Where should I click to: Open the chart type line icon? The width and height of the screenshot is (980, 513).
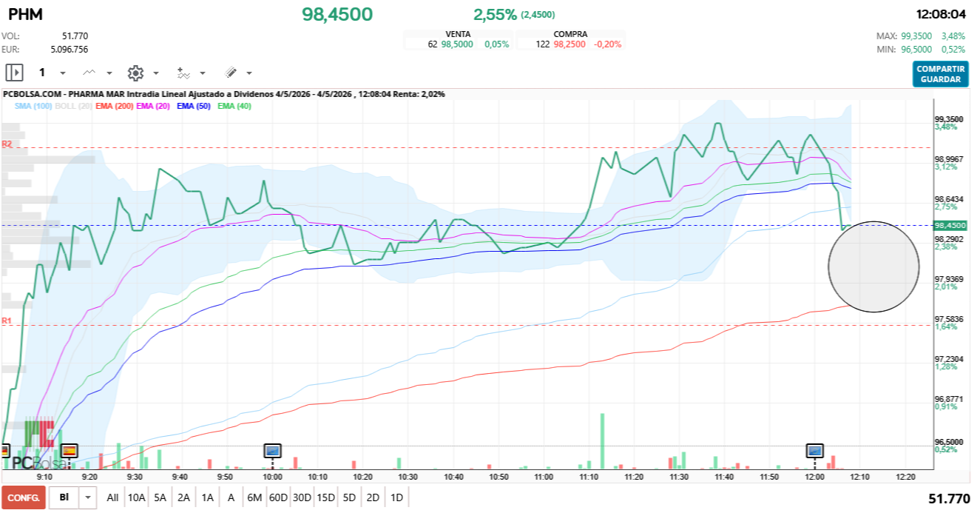click(x=90, y=73)
